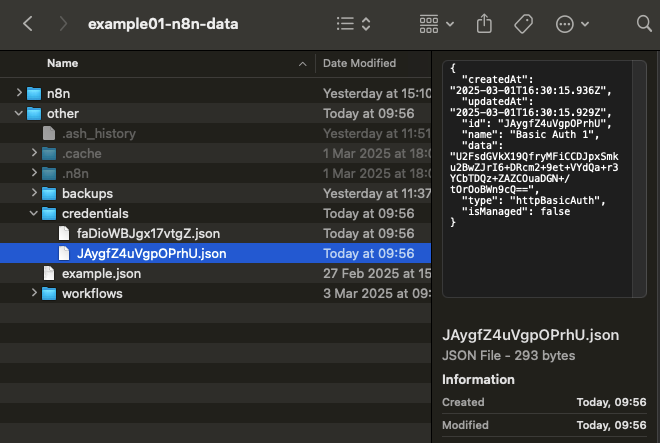Select the .n8n hidden folder name
Image resolution: width=660 pixels, height=443 pixels.
pos(75,173)
